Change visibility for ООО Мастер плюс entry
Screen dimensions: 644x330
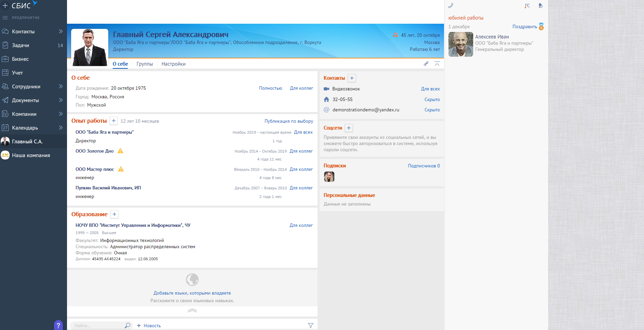point(301,169)
